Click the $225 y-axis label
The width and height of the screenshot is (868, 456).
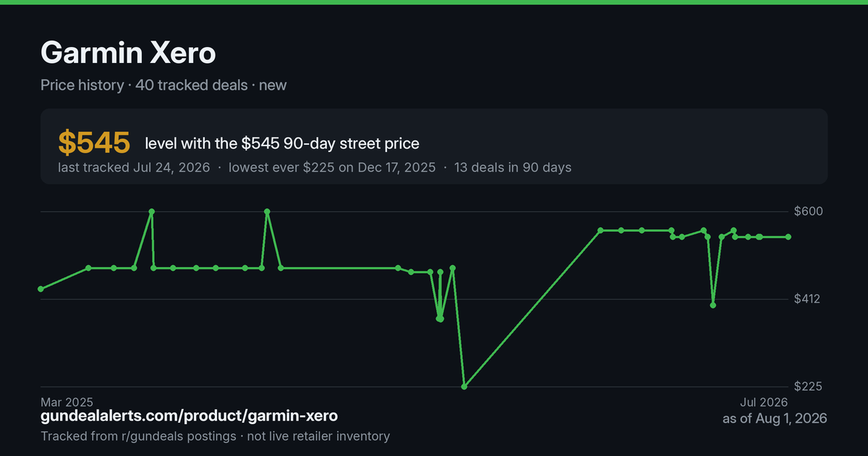tap(808, 387)
